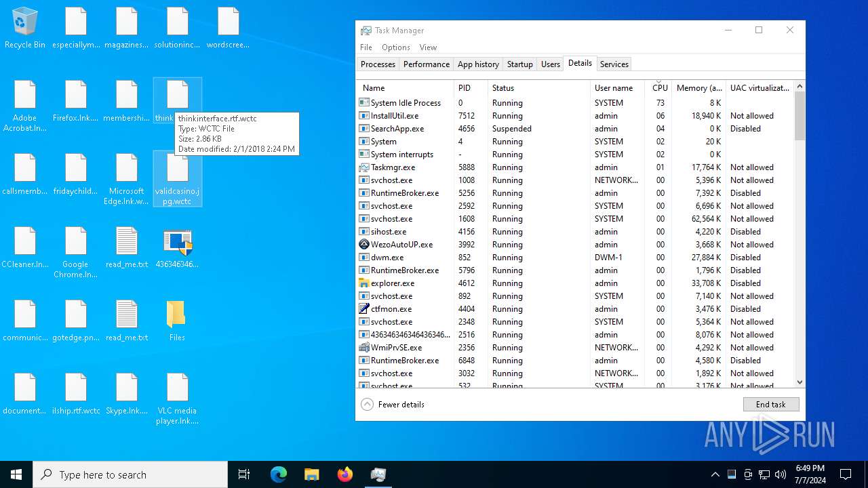Image resolution: width=868 pixels, height=488 pixels.
Task: Select the dwm.exe process row
Action: tap(575, 258)
